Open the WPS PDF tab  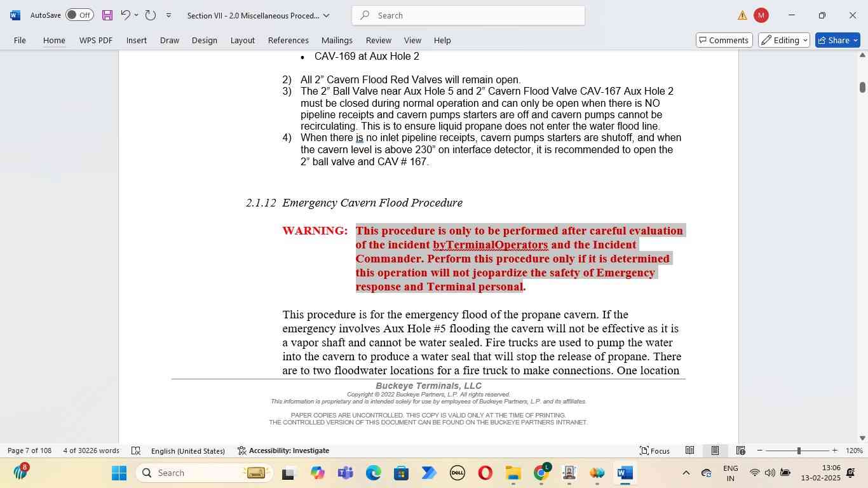(x=96, y=40)
